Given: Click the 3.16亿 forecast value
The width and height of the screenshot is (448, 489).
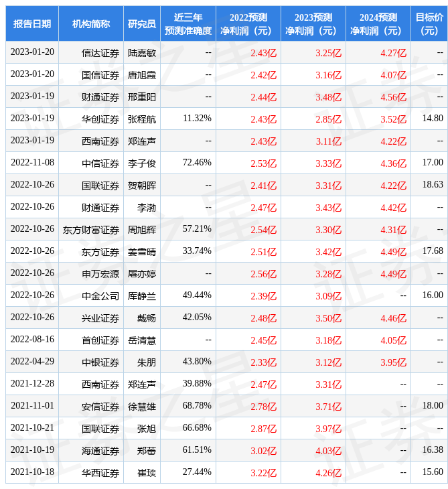Looking at the screenshot, I should tap(329, 75).
